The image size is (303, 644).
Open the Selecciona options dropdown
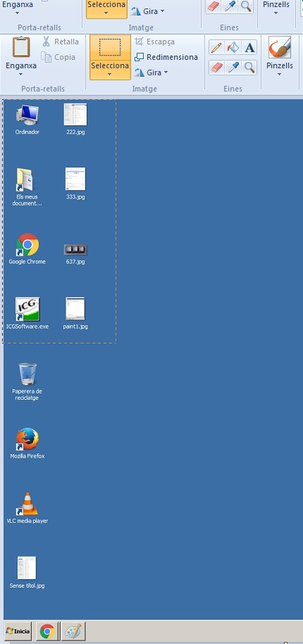click(110, 70)
